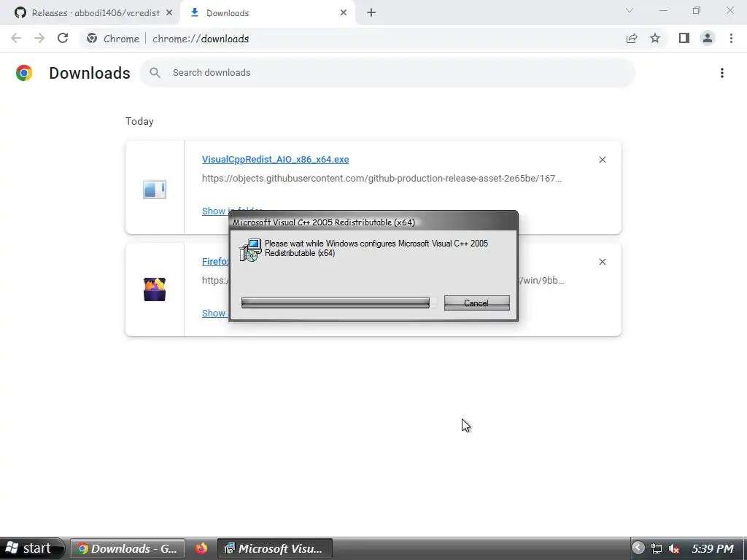Go back to previous page

tap(16, 39)
